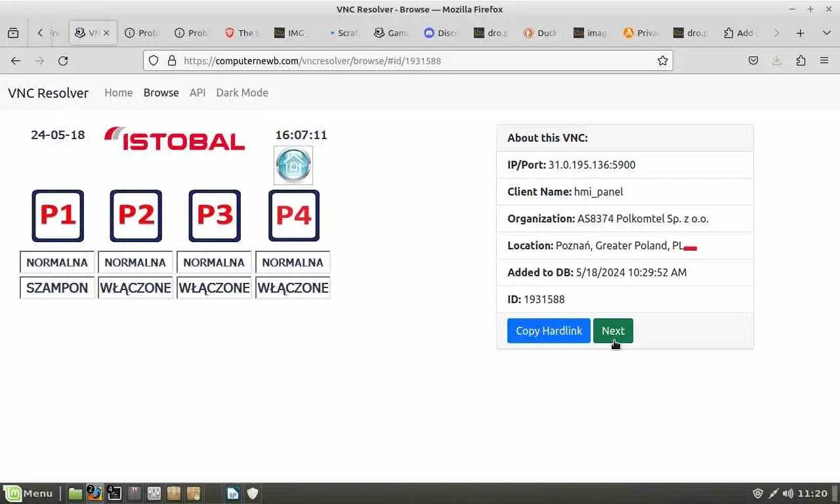Viewport: 840px width, 504px height.
Task: Switch to the Add-ons tab
Action: click(x=740, y=33)
